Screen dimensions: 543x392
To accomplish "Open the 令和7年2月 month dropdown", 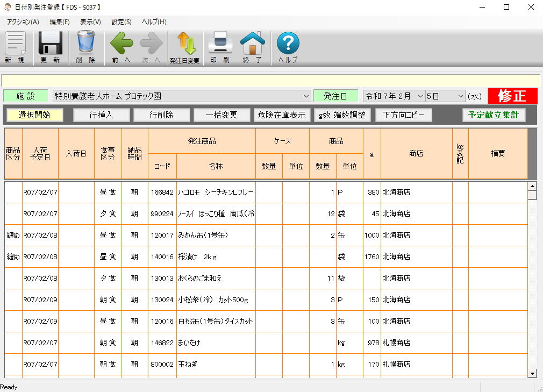I will 420,96.
